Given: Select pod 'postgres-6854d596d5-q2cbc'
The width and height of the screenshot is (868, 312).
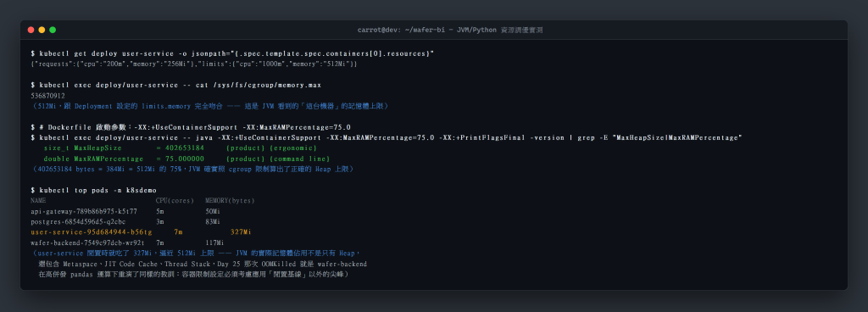Looking at the screenshot, I should pos(78,222).
